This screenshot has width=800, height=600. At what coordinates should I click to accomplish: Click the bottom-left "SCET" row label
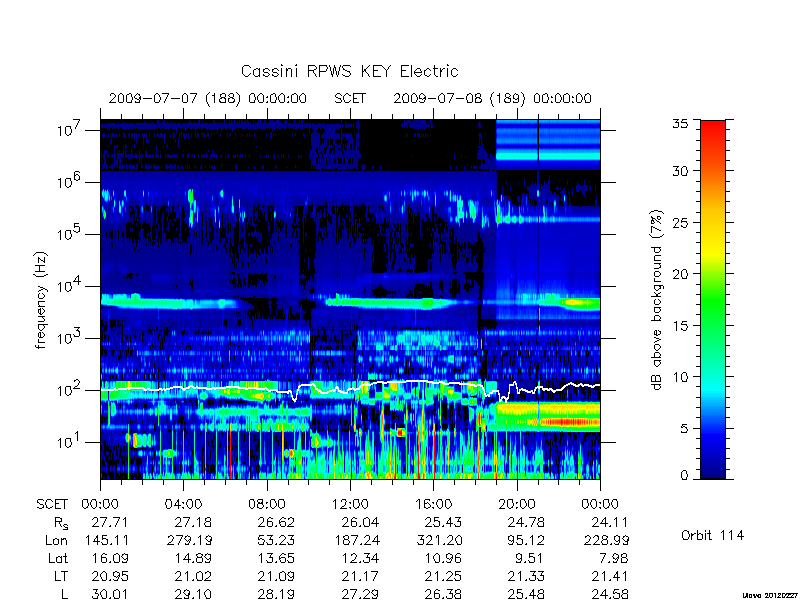point(52,504)
